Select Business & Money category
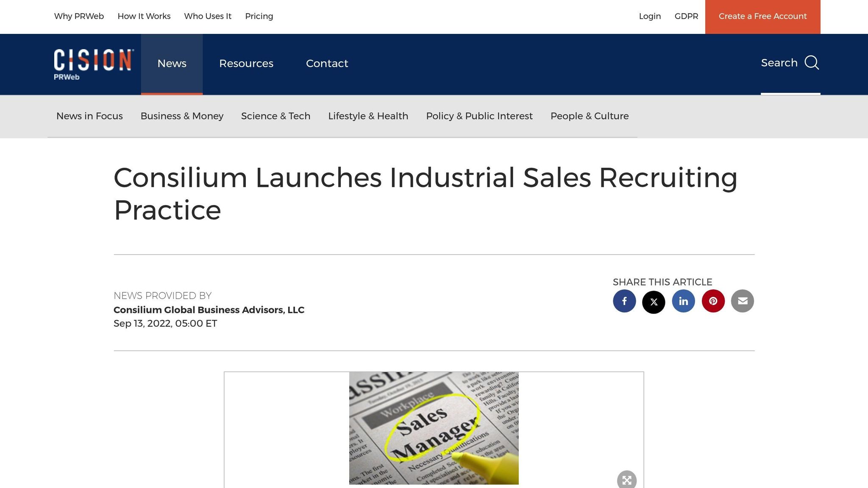The height and width of the screenshot is (488, 868). [182, 116]
